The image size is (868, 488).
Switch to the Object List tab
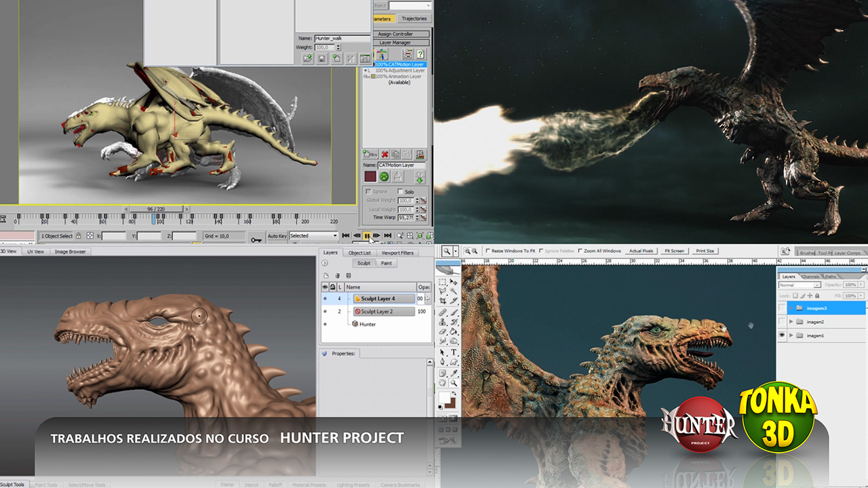coord(359,253)
